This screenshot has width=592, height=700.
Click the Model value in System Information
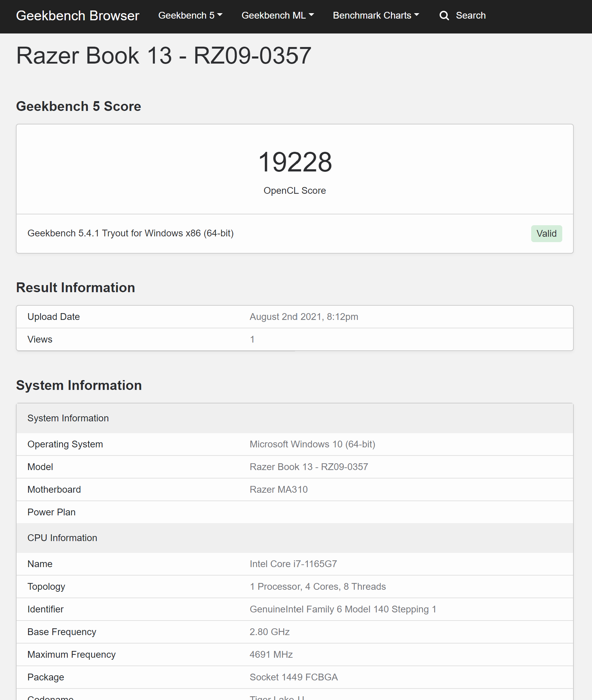point(309,467)
